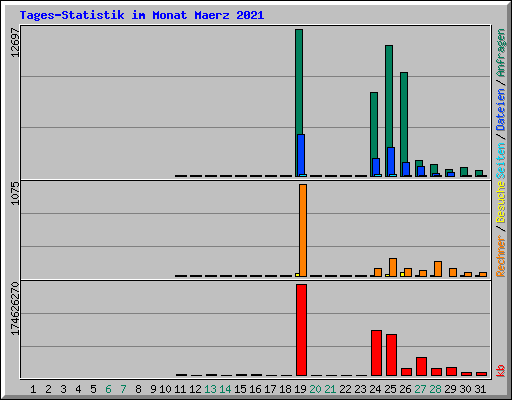
Task: Click the red kB bar for day 27
Action: click(x=421, y=367)
